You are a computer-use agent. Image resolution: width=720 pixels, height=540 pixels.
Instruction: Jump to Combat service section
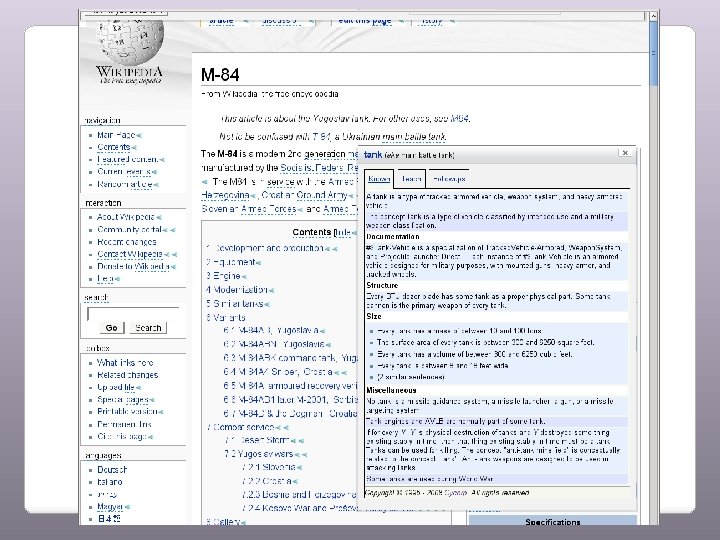(x=241, y=427)
